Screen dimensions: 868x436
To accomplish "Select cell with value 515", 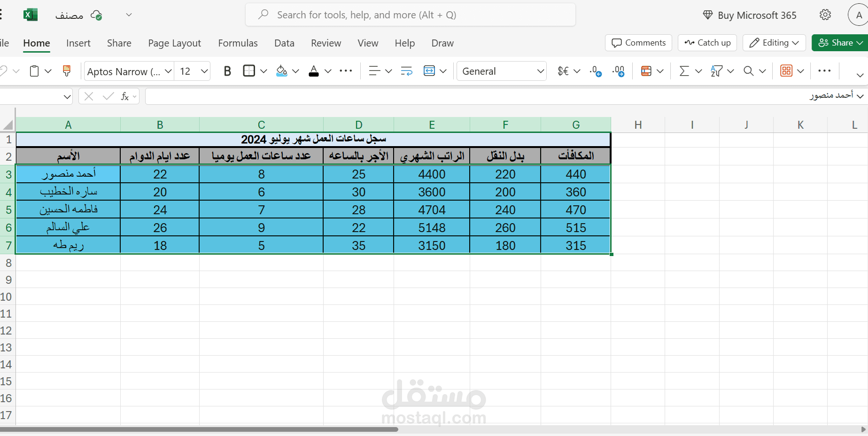I will pyautogui.click(x=576, y=227).
